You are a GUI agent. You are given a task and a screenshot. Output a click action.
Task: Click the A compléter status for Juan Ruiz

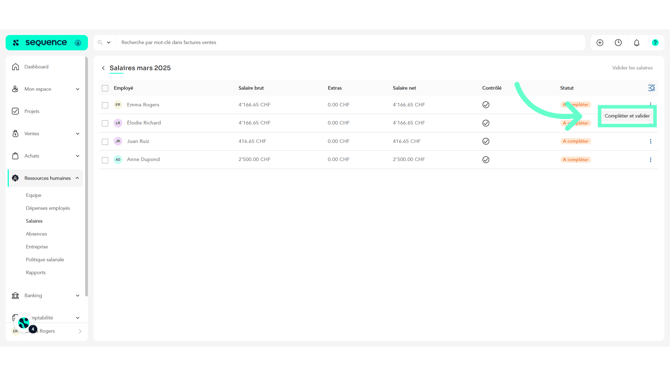click(x=576, y=141)
